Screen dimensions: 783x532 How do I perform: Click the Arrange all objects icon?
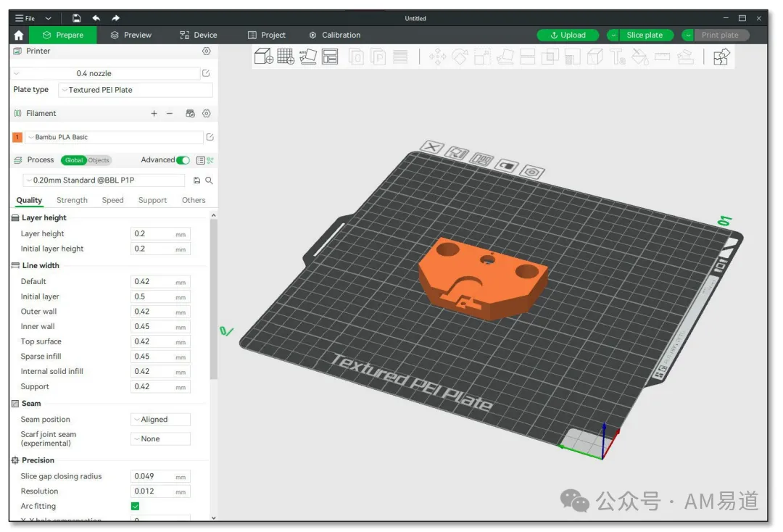click(x=330, y=57)
